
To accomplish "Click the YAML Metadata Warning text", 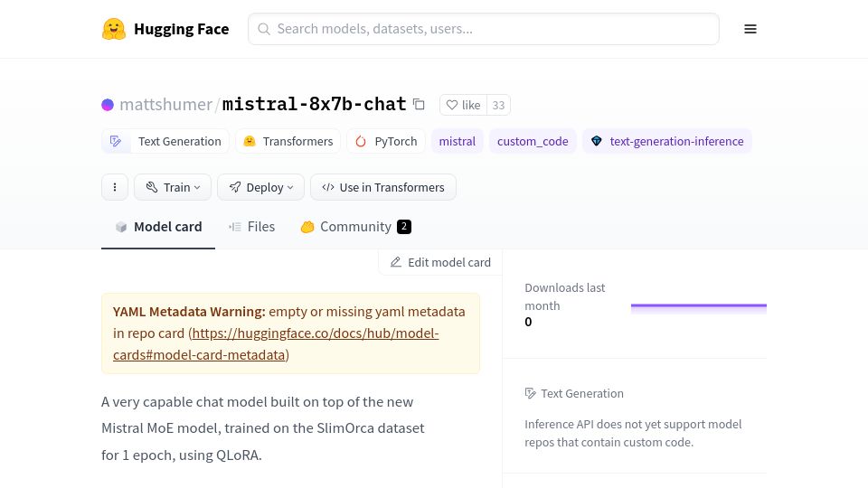I will [189, 312].
